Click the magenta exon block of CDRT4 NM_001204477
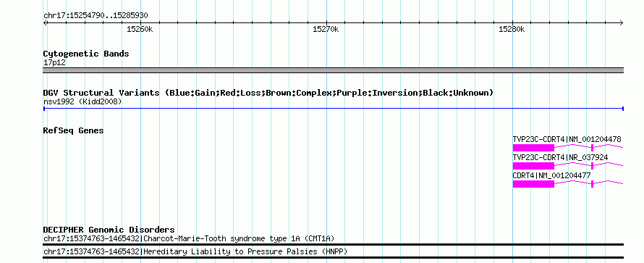 pos(533,184)
